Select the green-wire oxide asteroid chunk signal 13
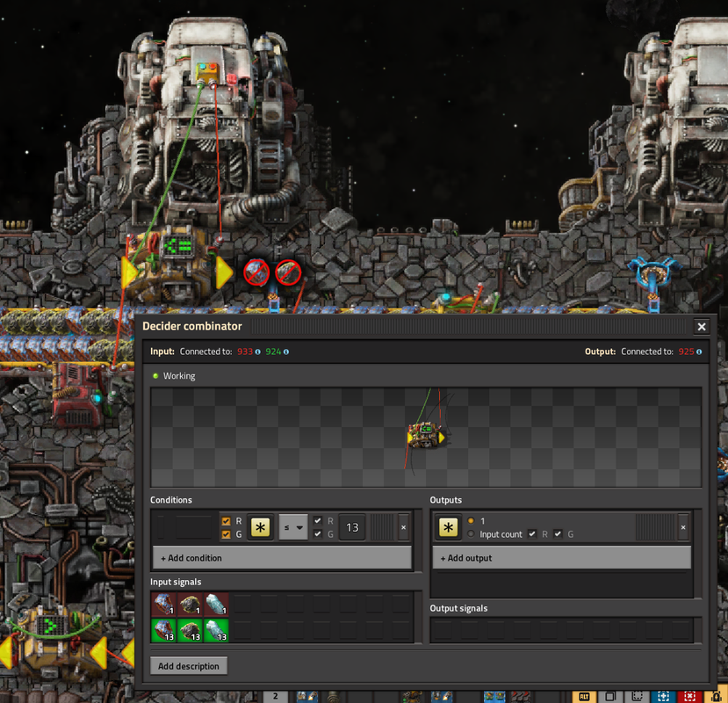728x703 pixels. [216, 630]
